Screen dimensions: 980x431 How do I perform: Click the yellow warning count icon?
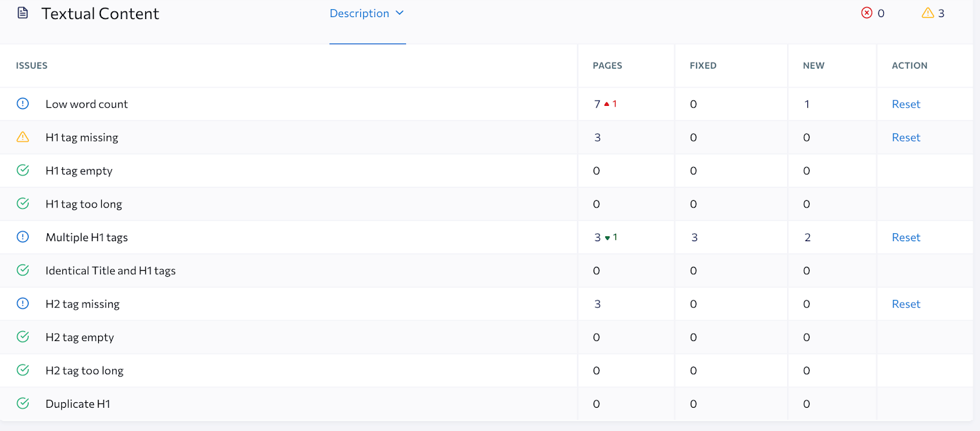(928, 13)
